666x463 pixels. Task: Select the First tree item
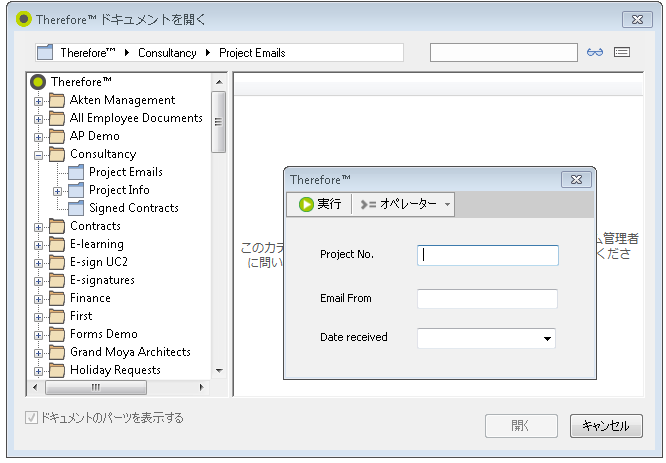[81, 316]
